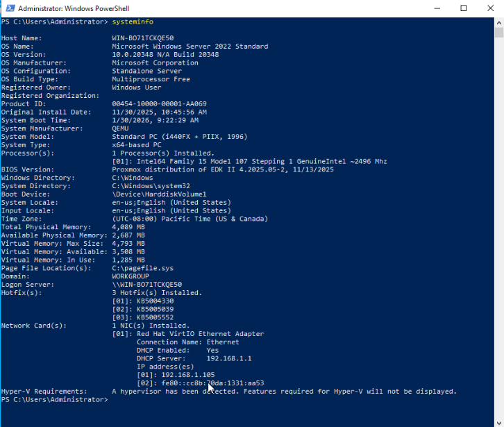504x427 pixels.
Task: Click the 'Administrator: Windows PowerShell' window title
Action: pyautogui.click(x=74, y=8)
